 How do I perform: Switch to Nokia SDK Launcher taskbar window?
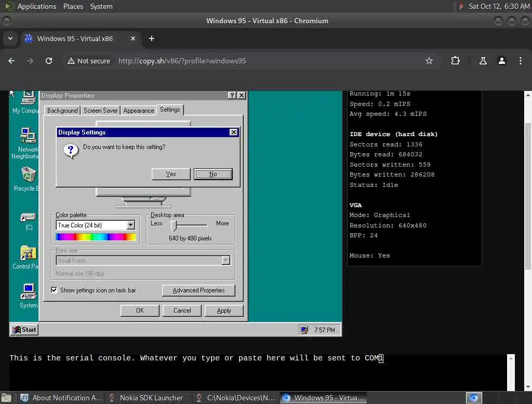click(x=146, y=398)
